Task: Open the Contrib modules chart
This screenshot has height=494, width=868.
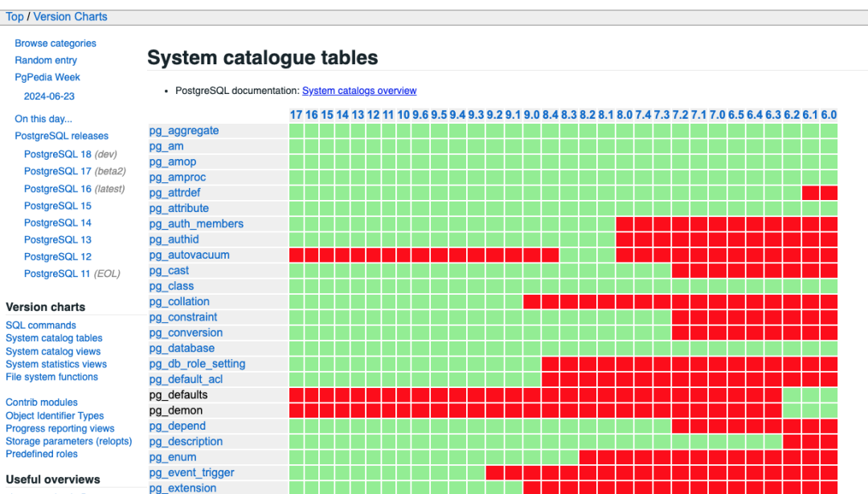Action: point(42,402)
